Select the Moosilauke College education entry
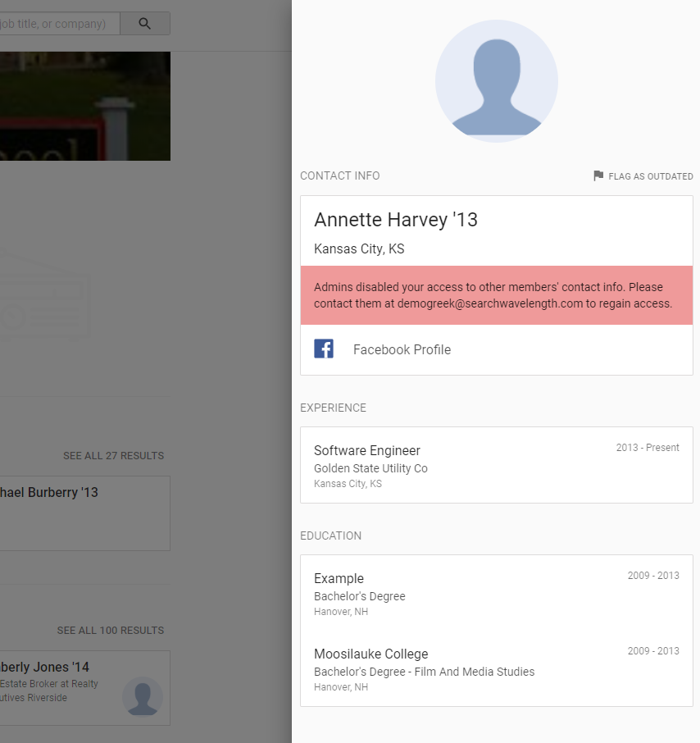Image resolution: width=700 pixels, height=743 pixels. tap(370, 654)
